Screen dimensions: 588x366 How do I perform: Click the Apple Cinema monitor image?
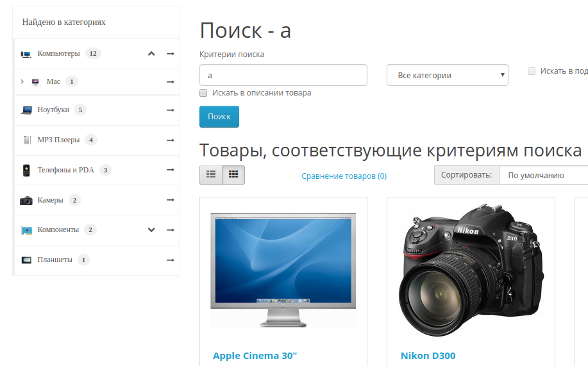tap(283, 270)
